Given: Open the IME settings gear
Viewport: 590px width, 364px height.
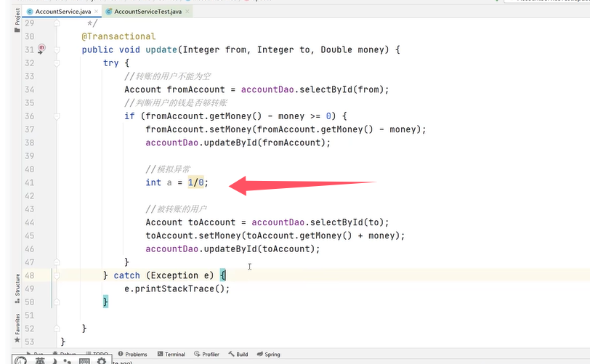Looking at the screenshot, I should [x=102, y=361].
